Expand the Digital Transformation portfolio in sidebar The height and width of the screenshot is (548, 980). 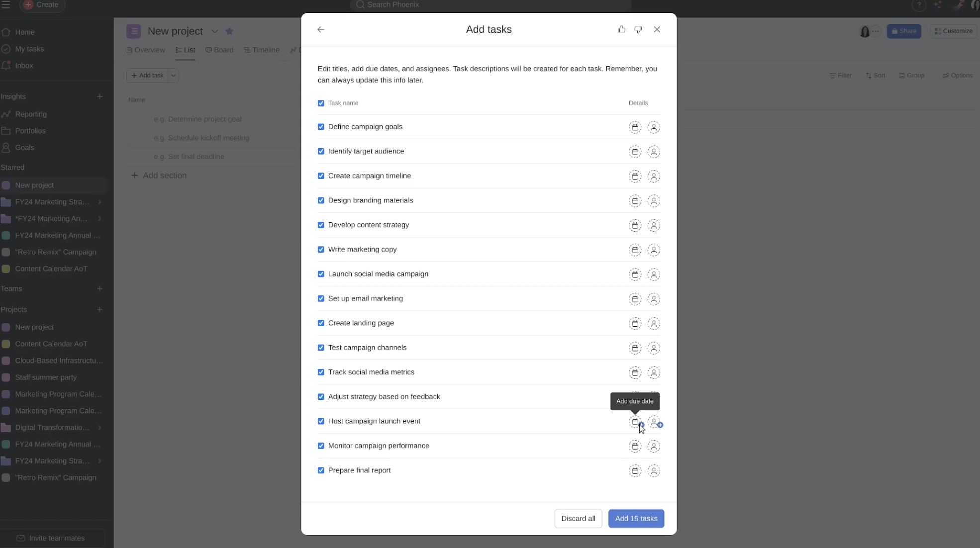[x=99, y=427]
